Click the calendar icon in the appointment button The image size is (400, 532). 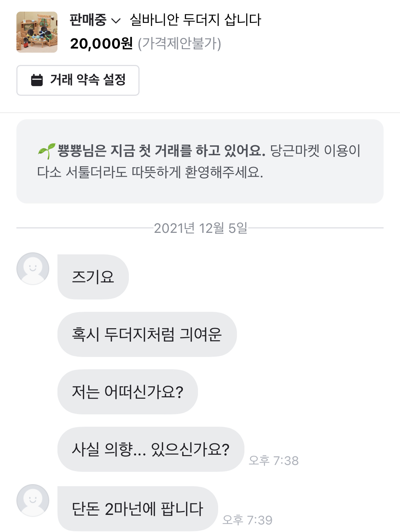click(37, 80)
